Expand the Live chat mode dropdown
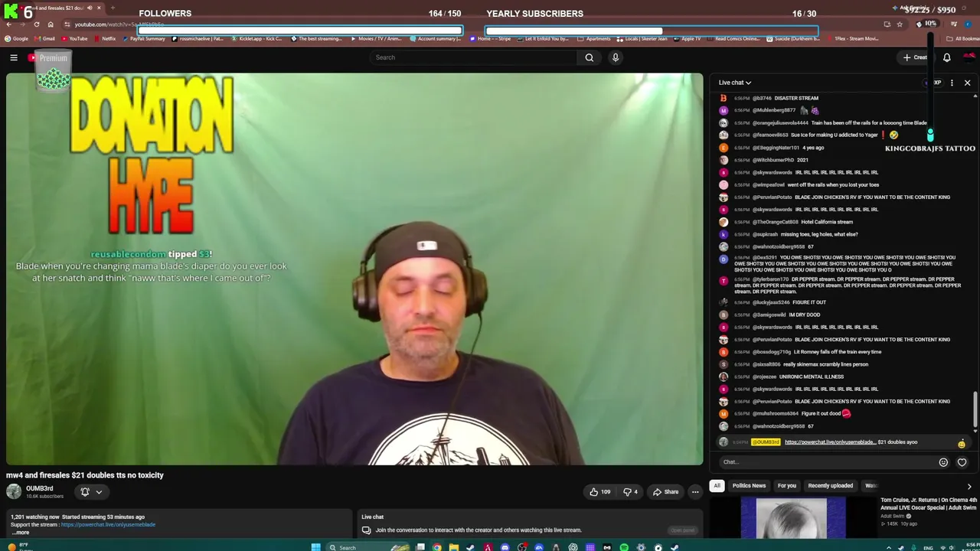This screenshot has height=551, width=980. [x=735, y=83]
